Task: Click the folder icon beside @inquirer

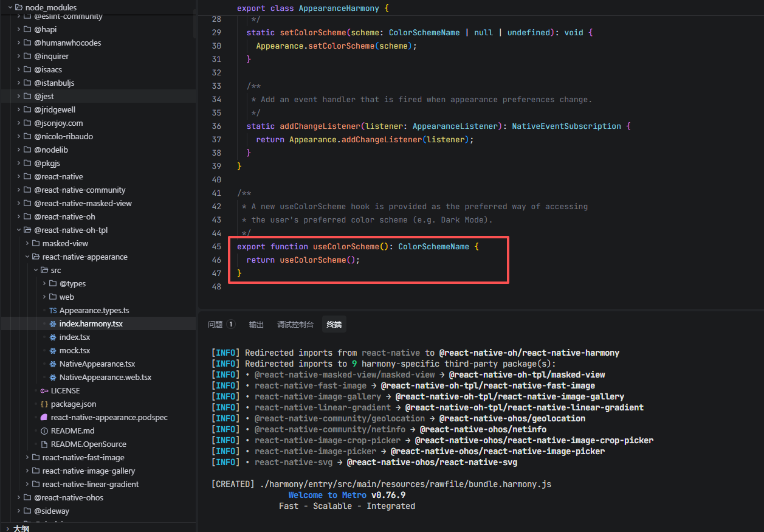Action: [27, 56]
